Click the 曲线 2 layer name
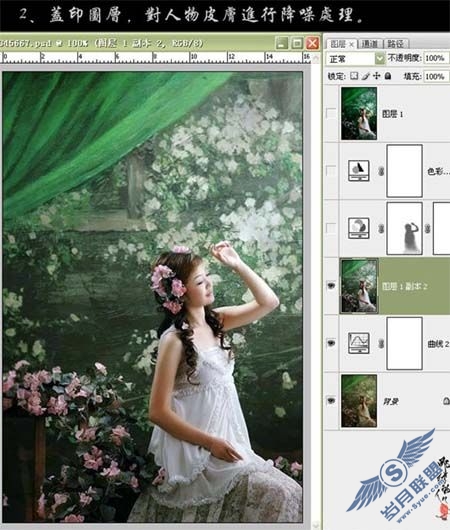The width and height of the screenshot is (450, 530). [438, 344]
